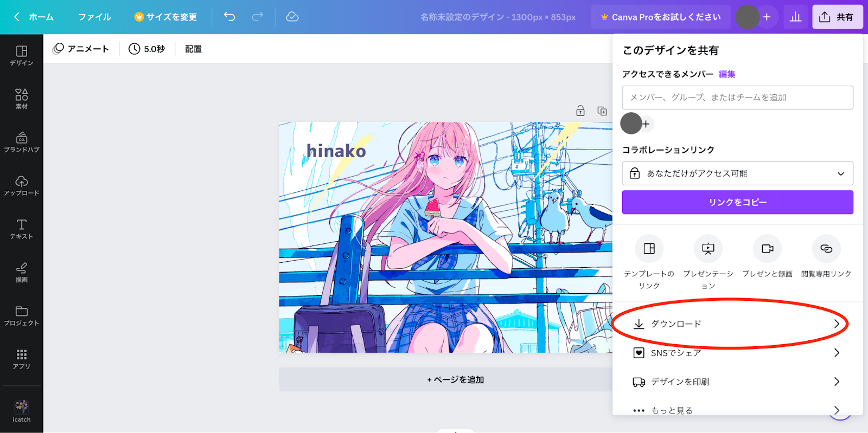This screenshot has width=868, height=433.
Task: Try Canva Pro button
Action: point(661,17)
